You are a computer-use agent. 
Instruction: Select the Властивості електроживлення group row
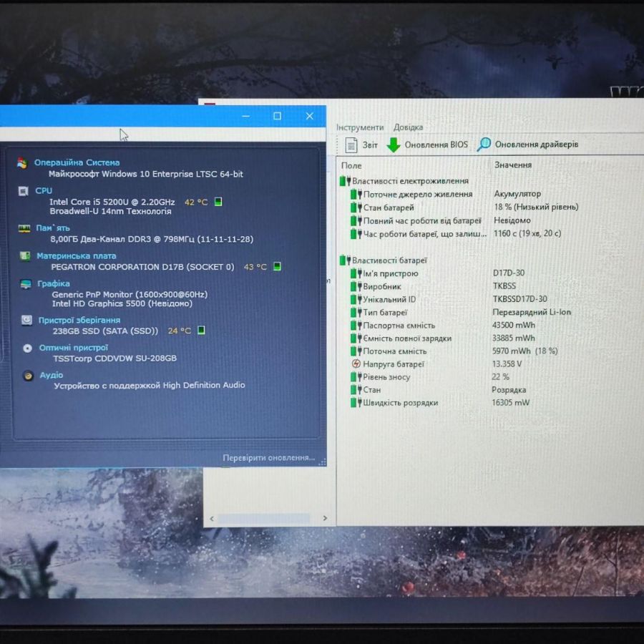tap(404, 181)
